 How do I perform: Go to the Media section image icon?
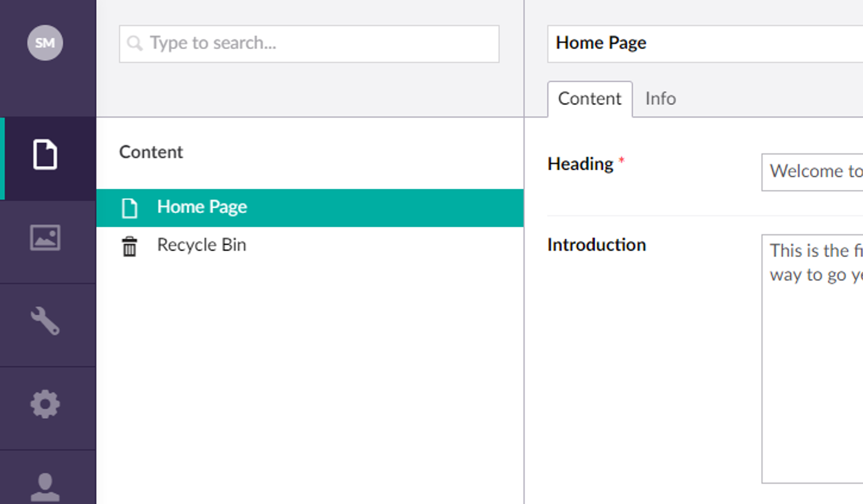tap(45, 237)
